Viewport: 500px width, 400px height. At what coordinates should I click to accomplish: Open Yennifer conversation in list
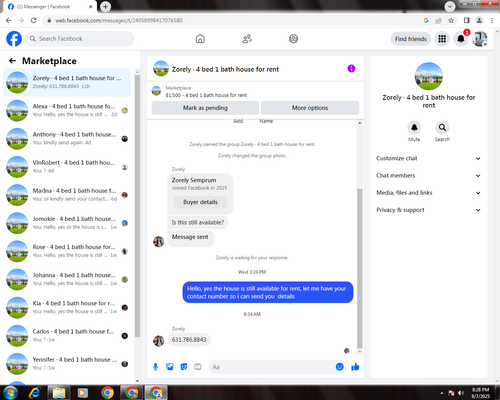tap(67, 364)
